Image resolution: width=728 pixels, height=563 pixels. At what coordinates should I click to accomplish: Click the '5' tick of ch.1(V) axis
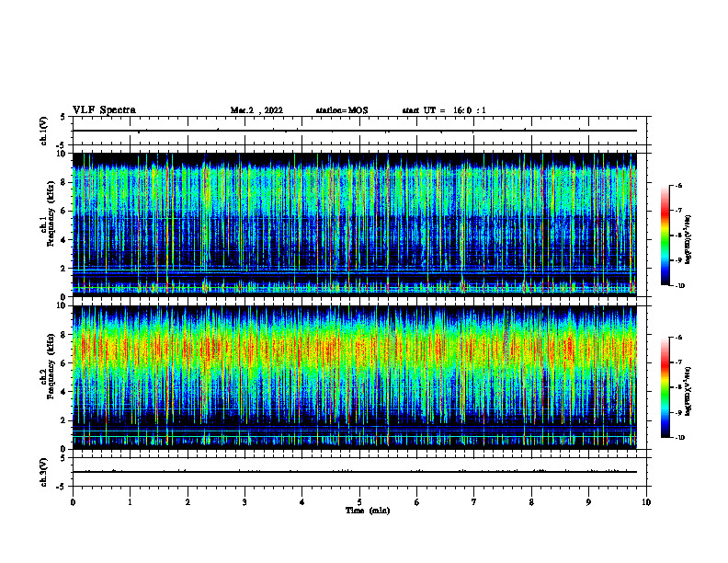click(63, 117)
